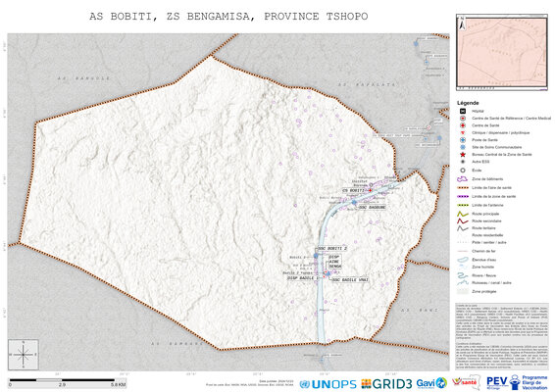
Task: Click the Route résidentielle legend text
Action: pos(487,235)
